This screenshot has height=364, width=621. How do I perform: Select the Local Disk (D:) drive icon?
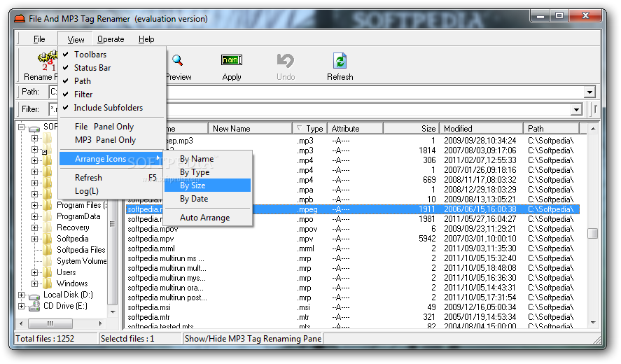point(34,295)
